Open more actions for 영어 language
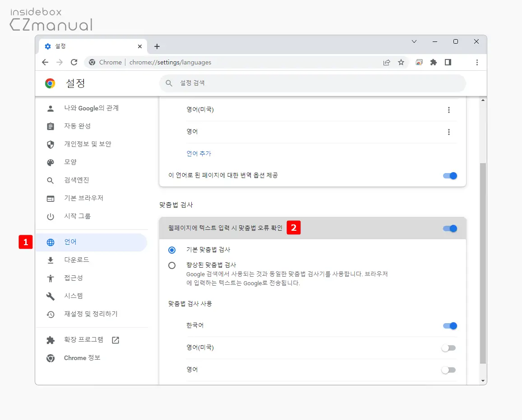Image resolution: width=522 pixels, height=420 pixels. 449,132
